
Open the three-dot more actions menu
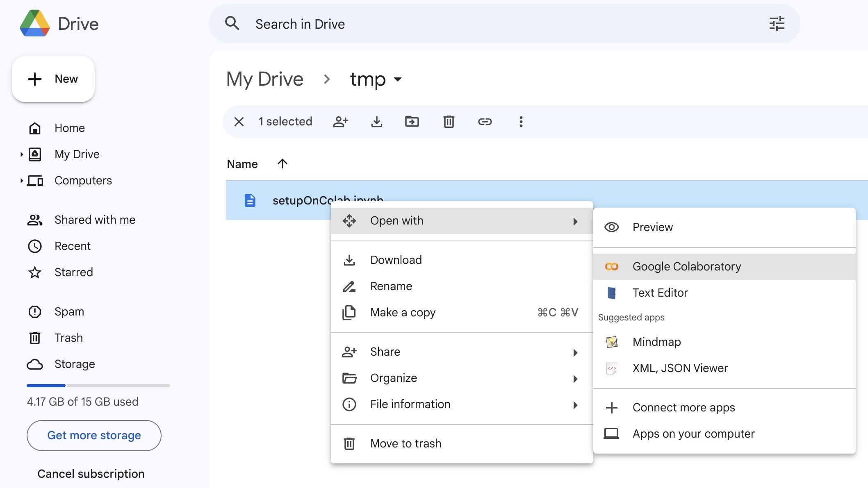point(521,122)
